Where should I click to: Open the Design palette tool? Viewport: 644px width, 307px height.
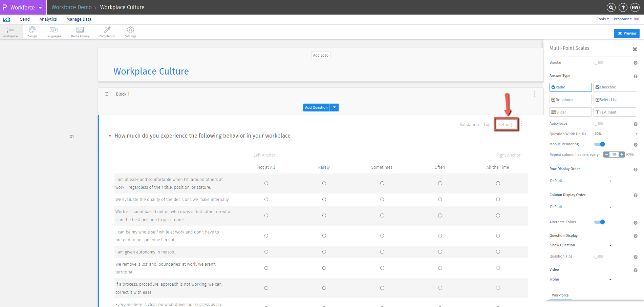tap(32, 32)
